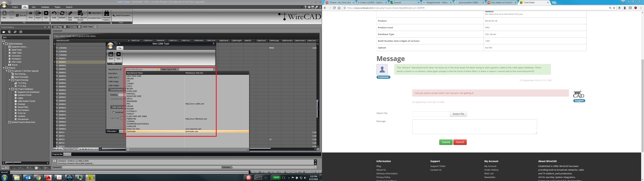This screenshot has width=644, height=181.
Task: Expand the first GEPCO grid row
Action: (x=57, y=133)
